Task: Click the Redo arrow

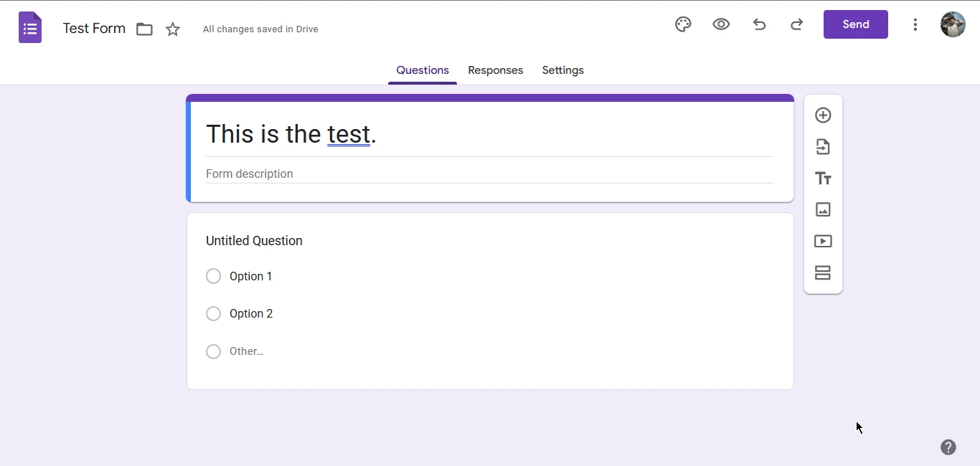Action: (x=796, y=24)
